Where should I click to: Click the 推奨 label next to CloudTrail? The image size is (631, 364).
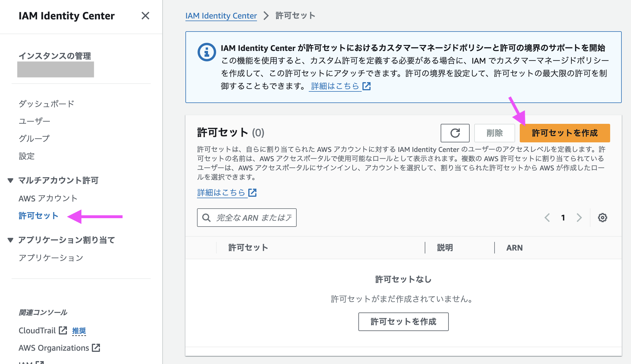[x=79, y=331]
